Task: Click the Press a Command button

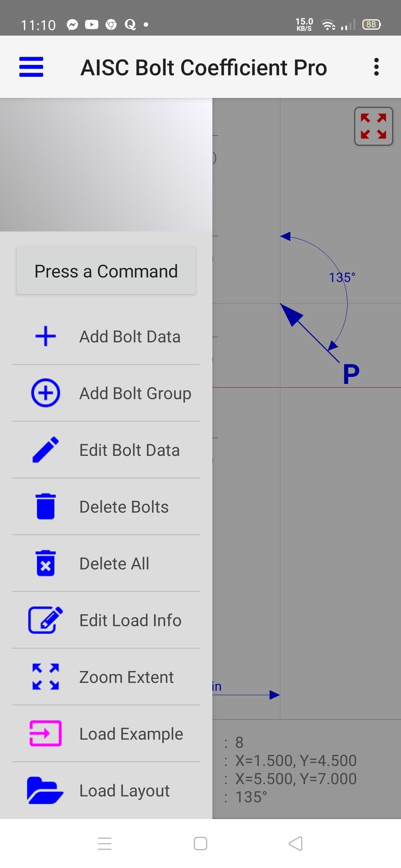Action: 106,271
